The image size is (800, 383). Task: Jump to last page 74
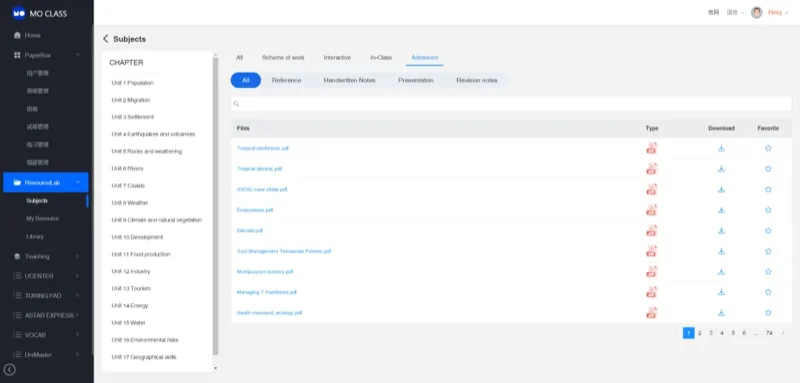pyautogui.click(x=769, y=333)
